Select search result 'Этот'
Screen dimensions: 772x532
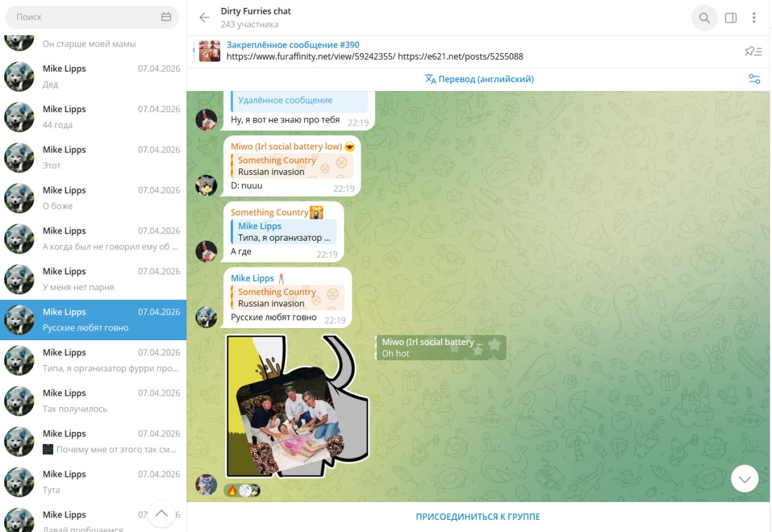pyautogui.click(x=93, y=157)
